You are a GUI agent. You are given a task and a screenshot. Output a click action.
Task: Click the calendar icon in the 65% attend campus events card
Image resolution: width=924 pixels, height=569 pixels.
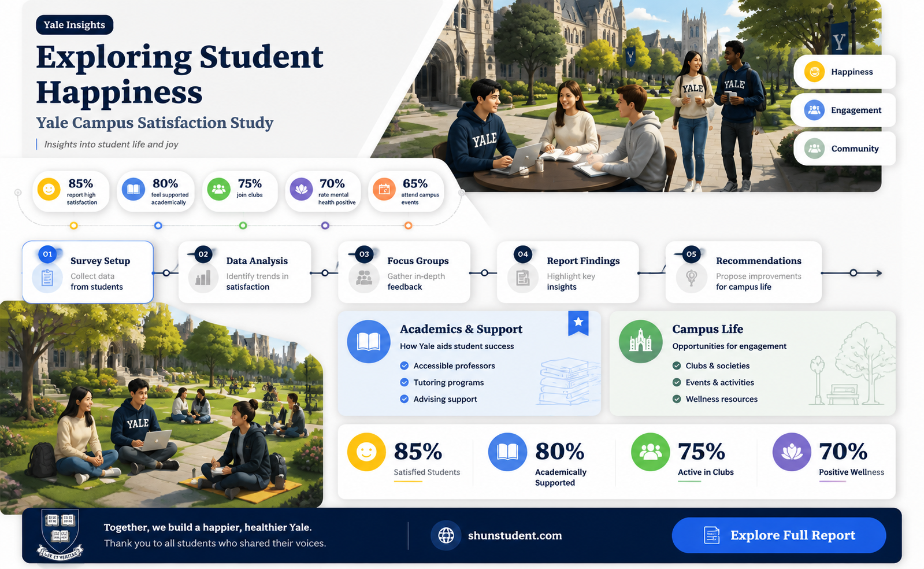pos(384,190)
